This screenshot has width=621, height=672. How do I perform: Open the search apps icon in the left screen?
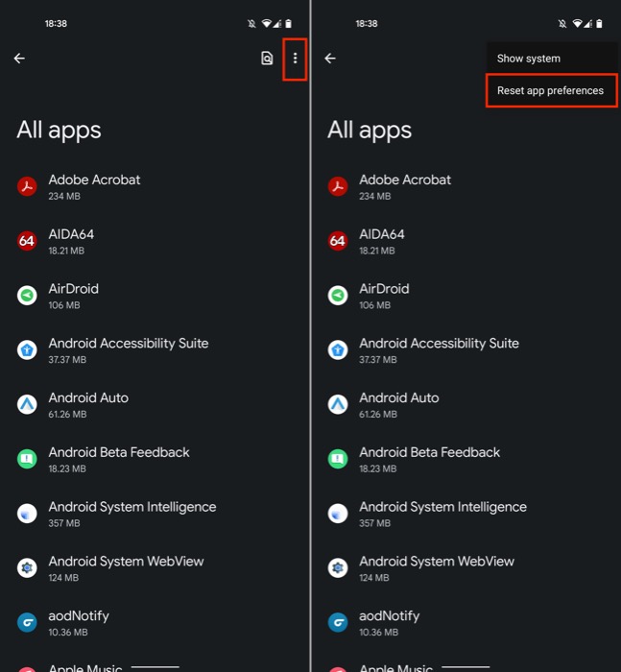point(267,59)
